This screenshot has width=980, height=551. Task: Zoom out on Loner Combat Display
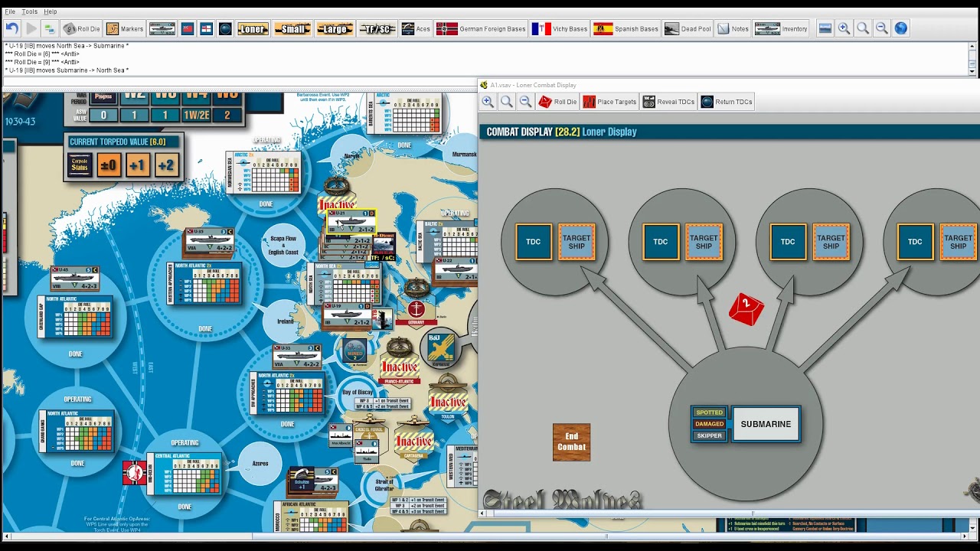coord(525,102)
